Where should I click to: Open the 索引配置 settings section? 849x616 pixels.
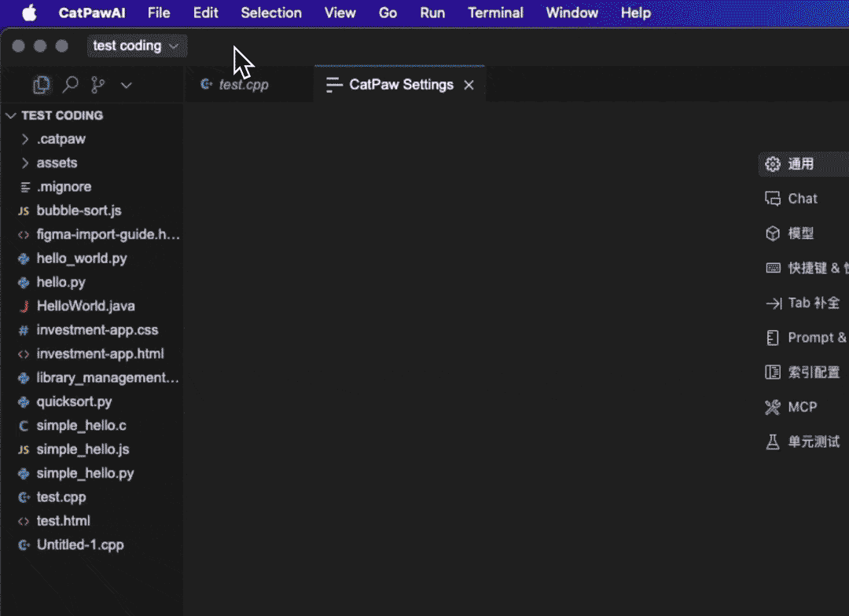point(813,372)
